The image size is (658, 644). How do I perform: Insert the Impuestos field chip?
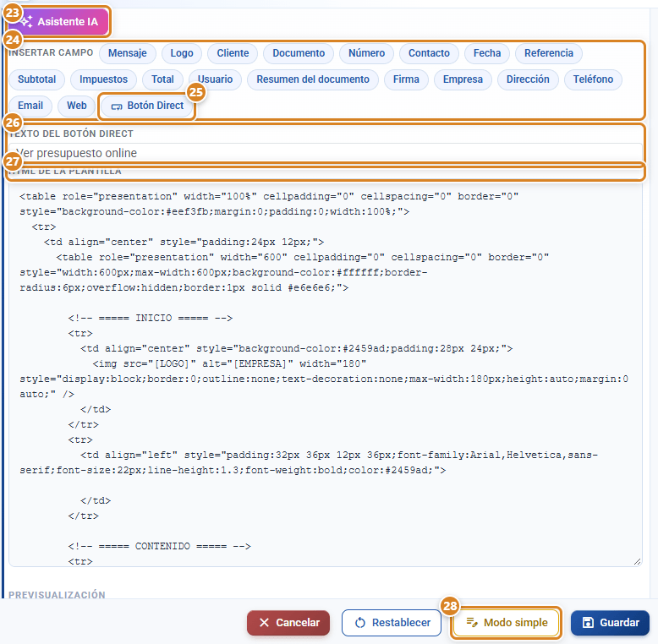pos(103,79)
